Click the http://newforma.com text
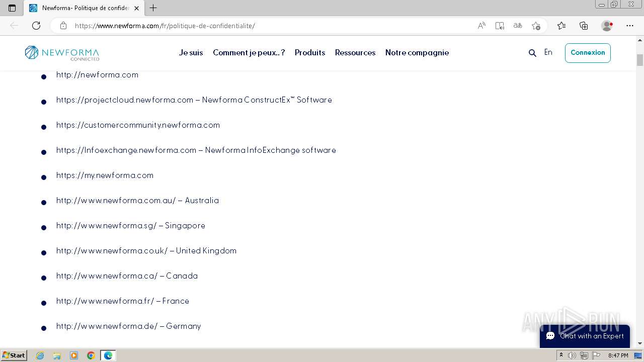The width and height of the screenshot is (644, 362). point(97,75)
